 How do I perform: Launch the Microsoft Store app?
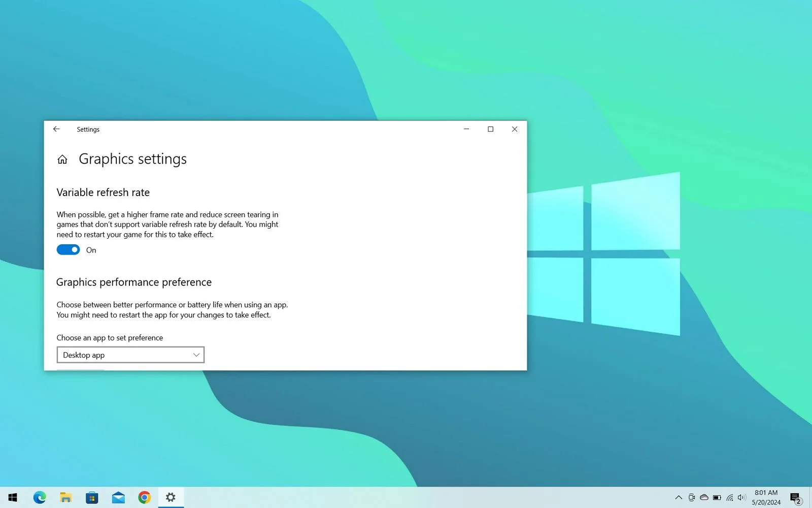click(92, 497)
